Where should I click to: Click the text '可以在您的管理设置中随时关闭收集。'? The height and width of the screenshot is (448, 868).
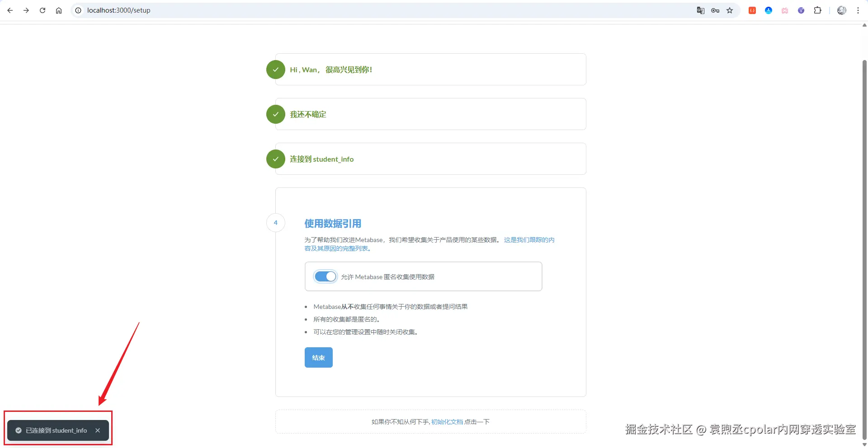tap(367, 332)
